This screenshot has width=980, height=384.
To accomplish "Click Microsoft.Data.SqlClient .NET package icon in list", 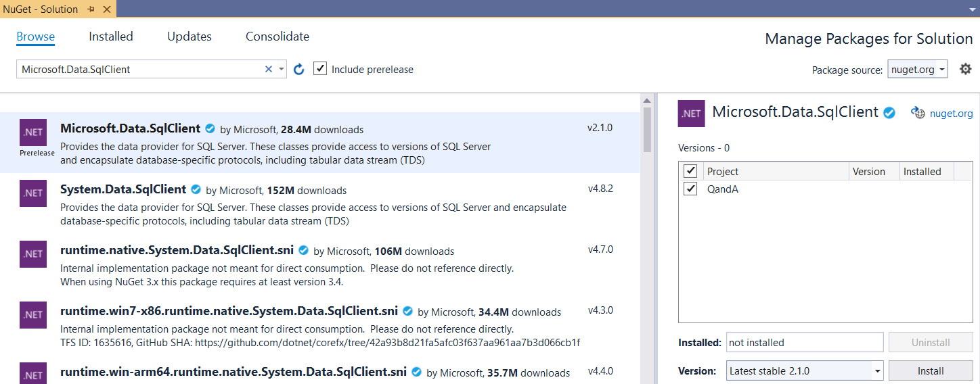I will [x=33, y=133].
